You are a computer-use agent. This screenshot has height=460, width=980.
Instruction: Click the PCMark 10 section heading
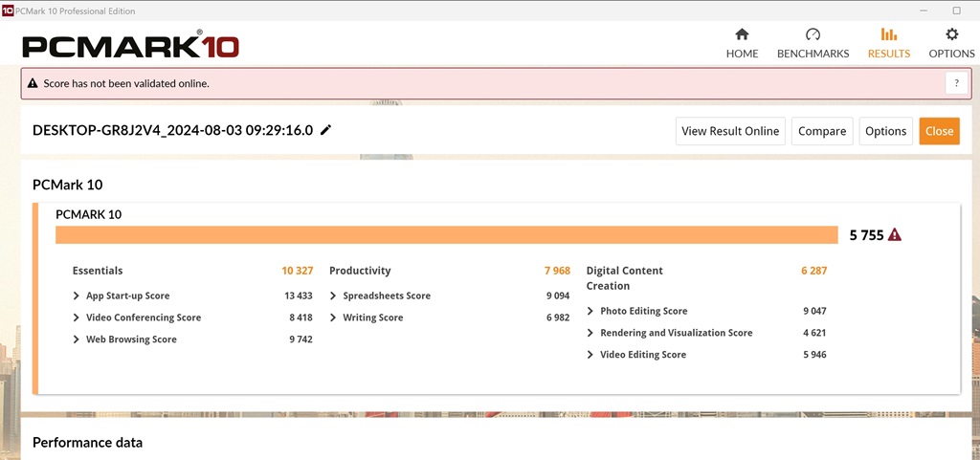[x=68, y=185]
